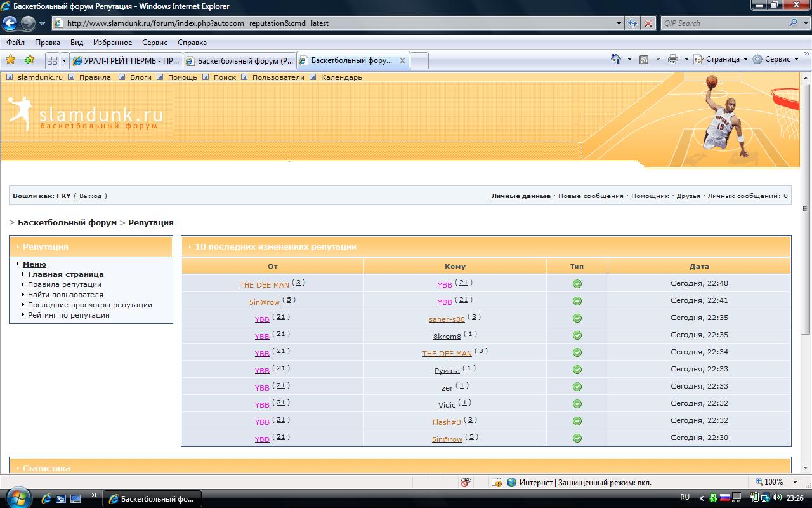Expand the address bar history dropdown
This screenshot has height=508, width=812.
[619, 23]
